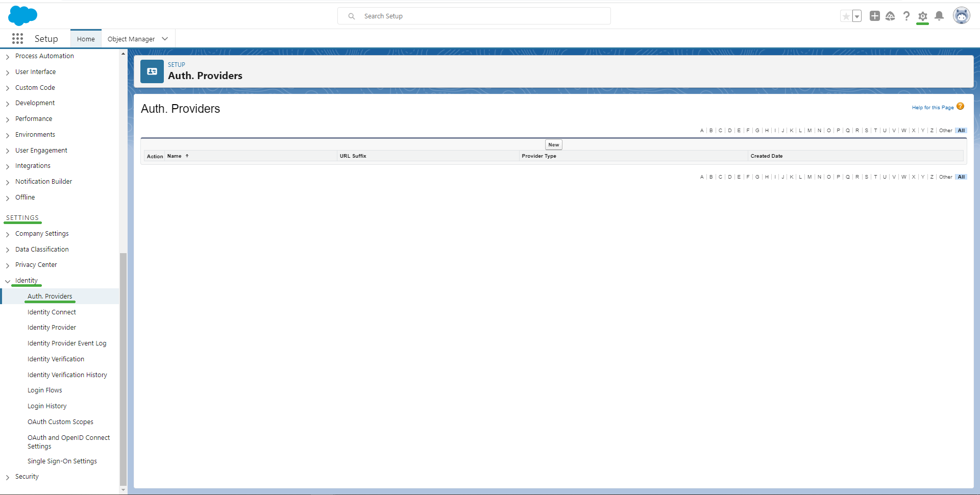Sort by the Name column header
Viewport: 980px width, 495px height.
(x=175, y=156)
